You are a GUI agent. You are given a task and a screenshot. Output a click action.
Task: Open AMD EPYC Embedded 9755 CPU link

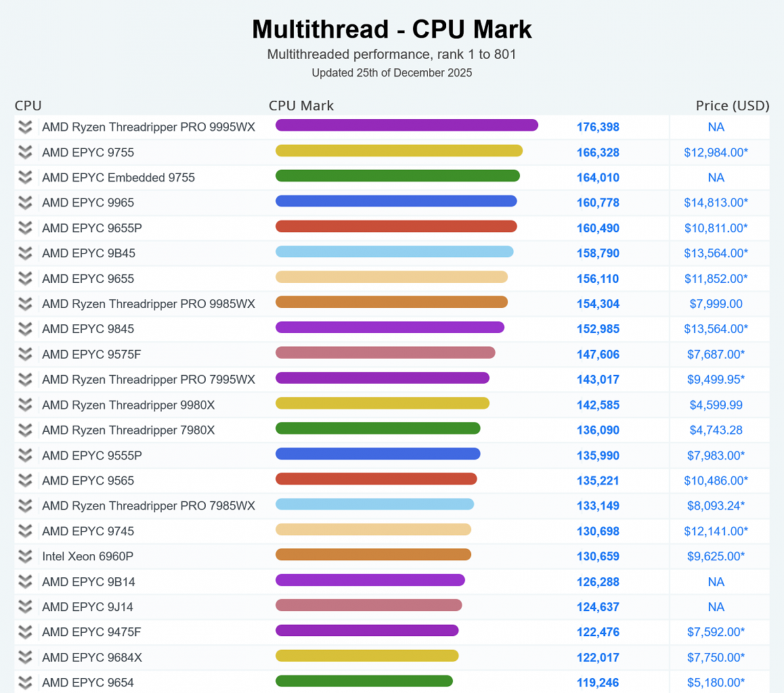click(118, 177)
